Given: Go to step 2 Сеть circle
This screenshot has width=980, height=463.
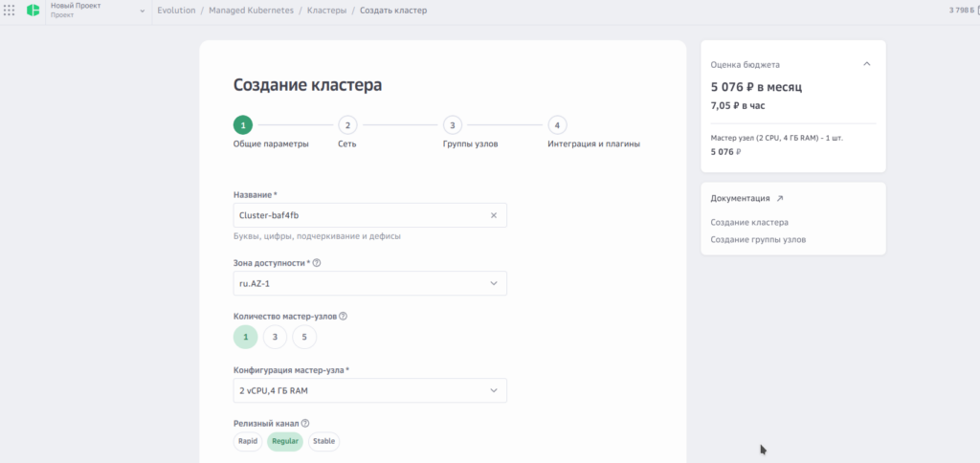Looking at the screenshot, I should (x=347, y=124).
